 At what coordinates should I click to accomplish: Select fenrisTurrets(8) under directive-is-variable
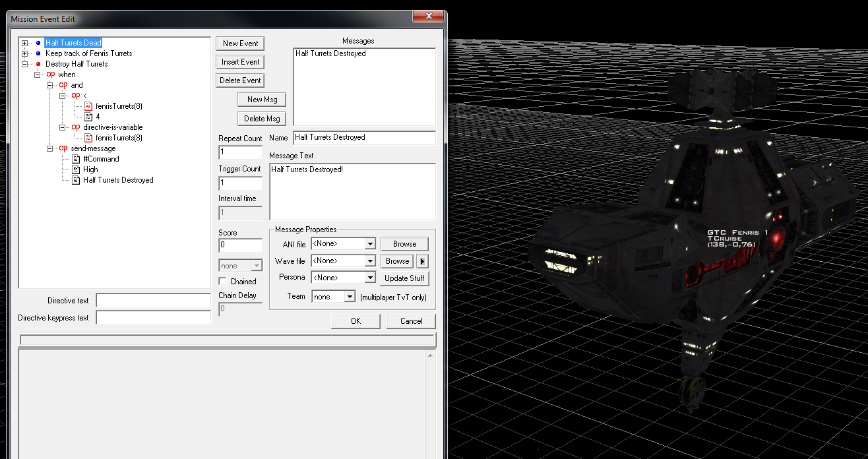[x=119, y=138]
